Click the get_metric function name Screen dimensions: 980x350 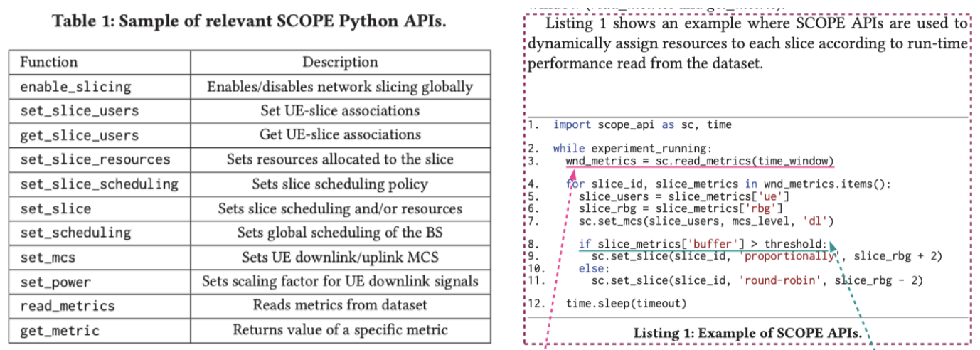coord(60,330)
